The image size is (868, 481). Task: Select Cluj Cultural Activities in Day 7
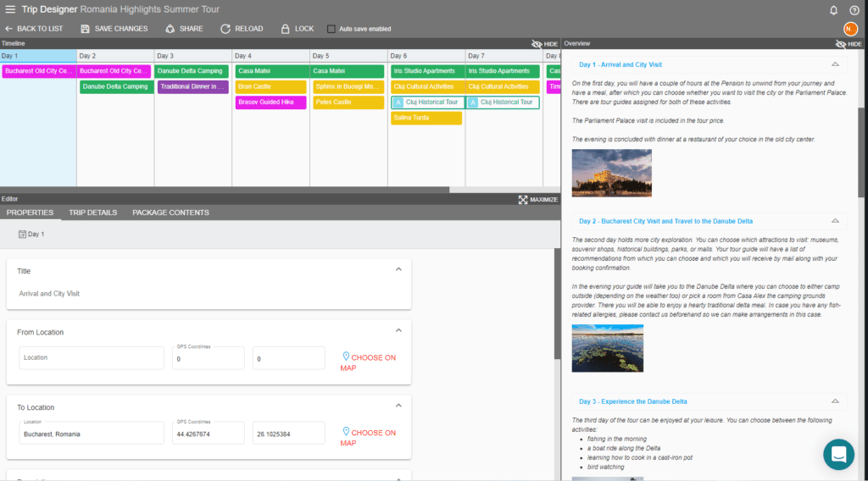coord(503,86)
